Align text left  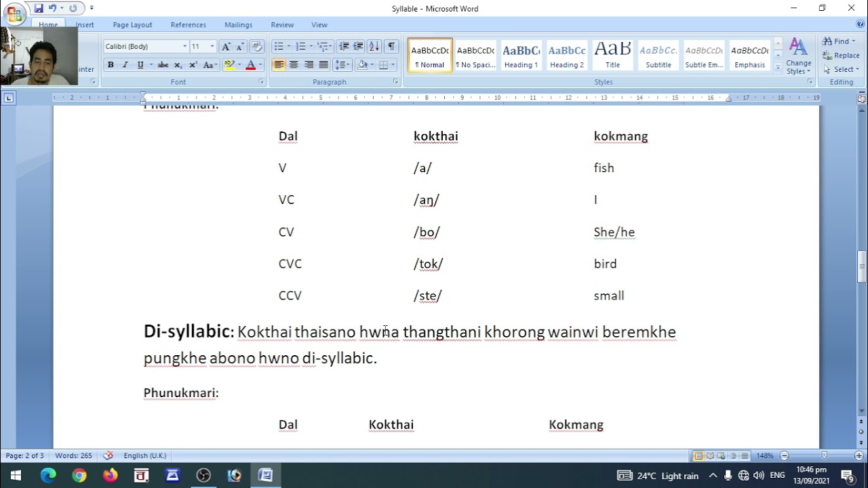[279, 65]
